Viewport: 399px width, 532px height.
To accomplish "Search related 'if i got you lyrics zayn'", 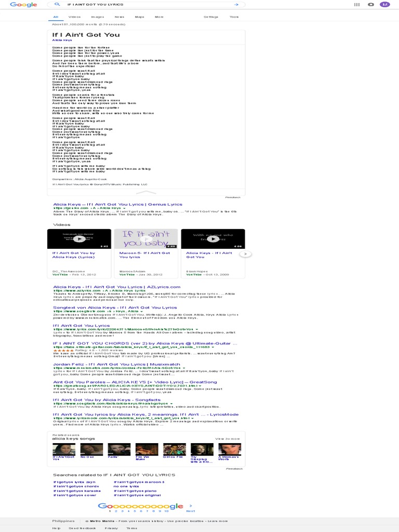I will pos(74,482).
